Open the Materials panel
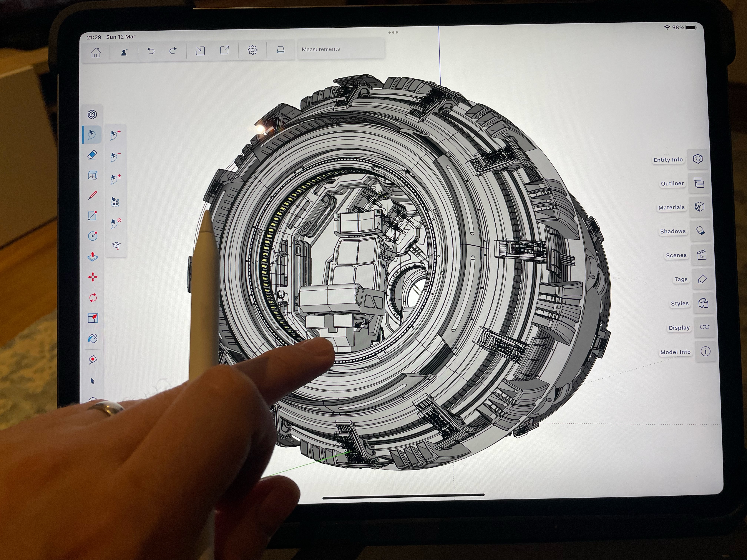This screenshot has height=560, width=747. tap(699, 207)
